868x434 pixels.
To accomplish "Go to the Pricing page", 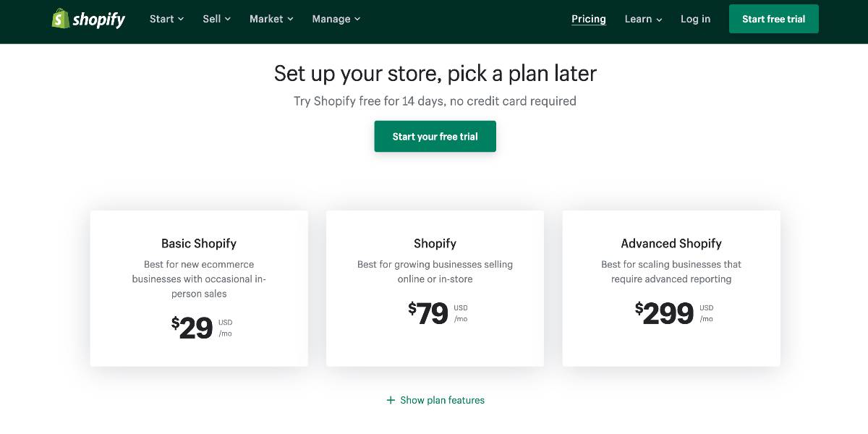I will point(589,19).
